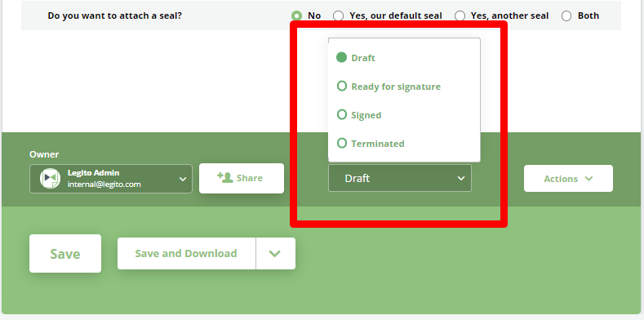Image resolution: width=644 pixels, height=320 pixels.
Task: Click the Draft status chevron icon
Action: (x=461, y=178)
